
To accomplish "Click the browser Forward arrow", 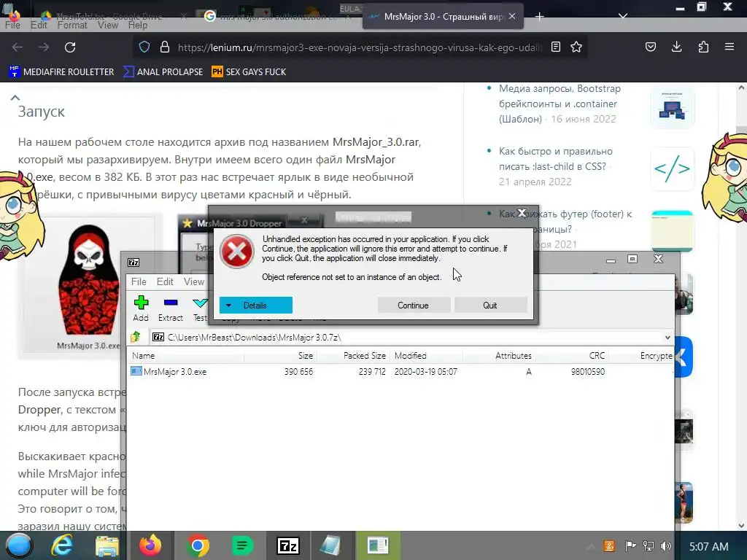I will pos(44,47).
